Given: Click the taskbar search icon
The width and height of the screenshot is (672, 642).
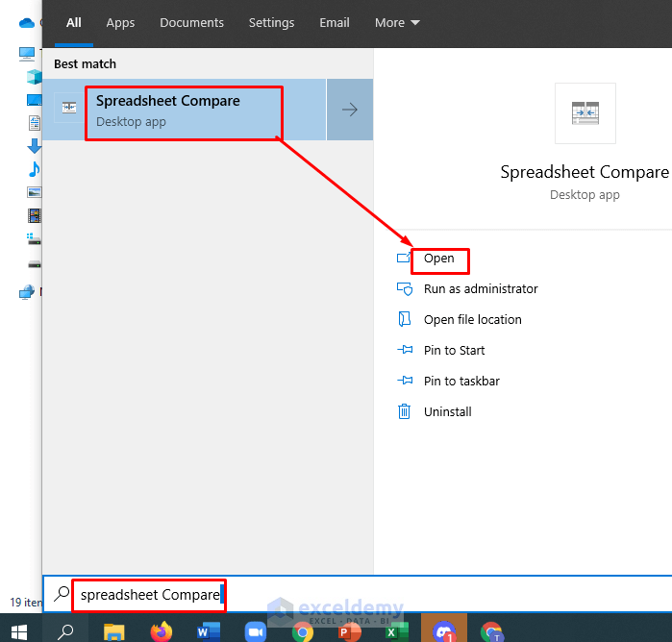Looking at the screenshot, I should (65, 631).
